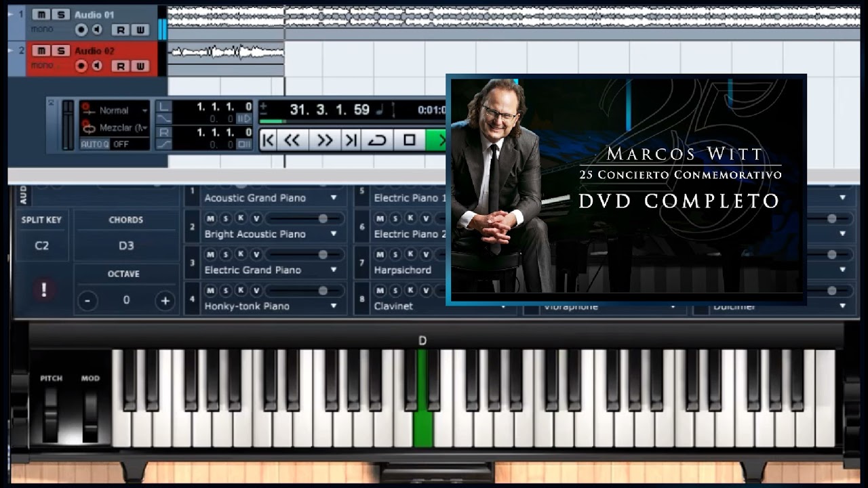The width and height of the screenshot is (868, 488).
Task: Record-enable the Audio 01 track
Action: (82, 29)
